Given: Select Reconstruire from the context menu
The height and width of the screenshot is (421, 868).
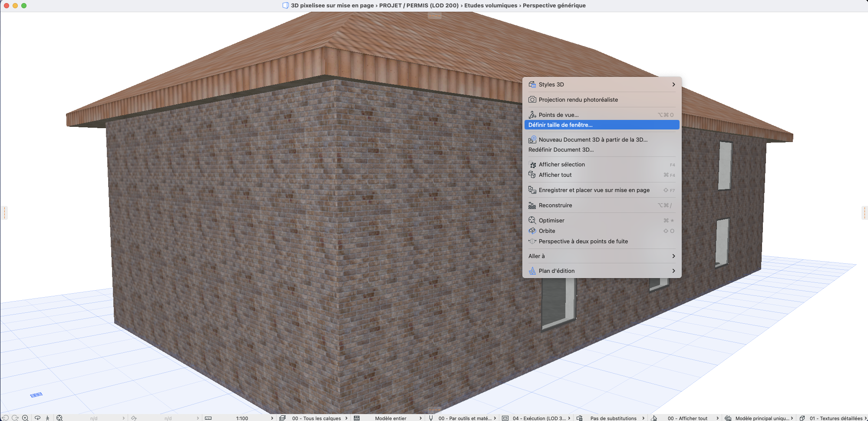Looking at the screenshot, I should [602, 205].
